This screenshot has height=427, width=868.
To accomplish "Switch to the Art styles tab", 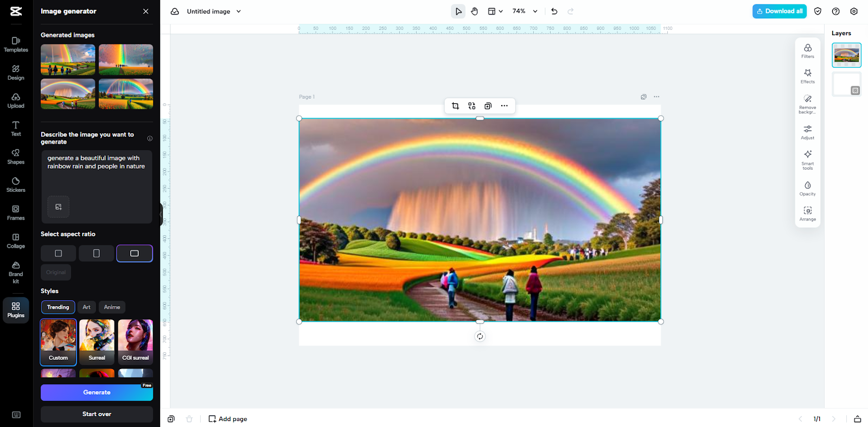I will (x=86, y=307).
